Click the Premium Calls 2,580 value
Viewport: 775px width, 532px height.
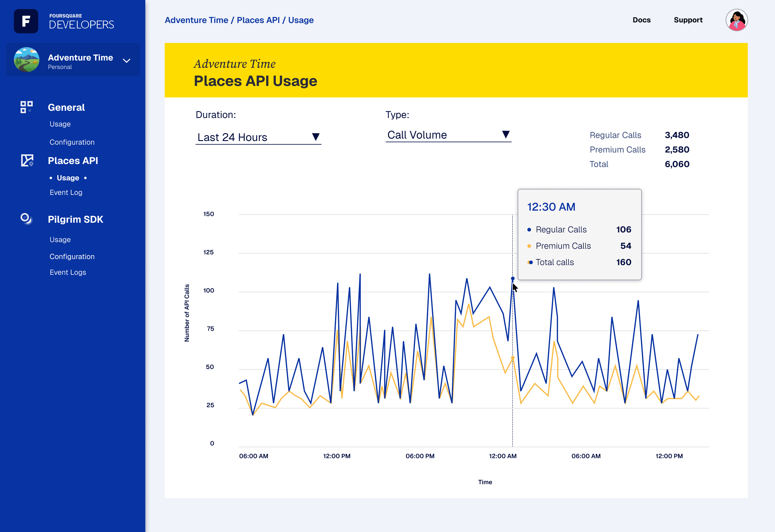point(677,150)
